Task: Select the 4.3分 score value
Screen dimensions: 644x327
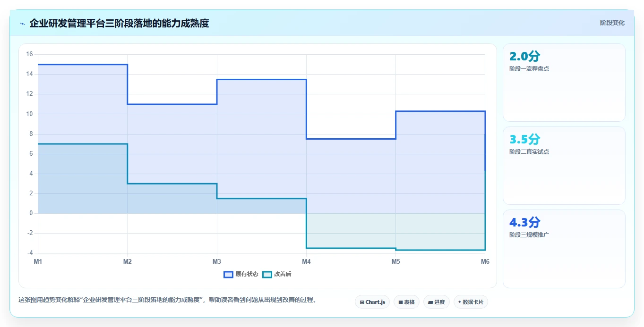Action: tap(524, 222)
